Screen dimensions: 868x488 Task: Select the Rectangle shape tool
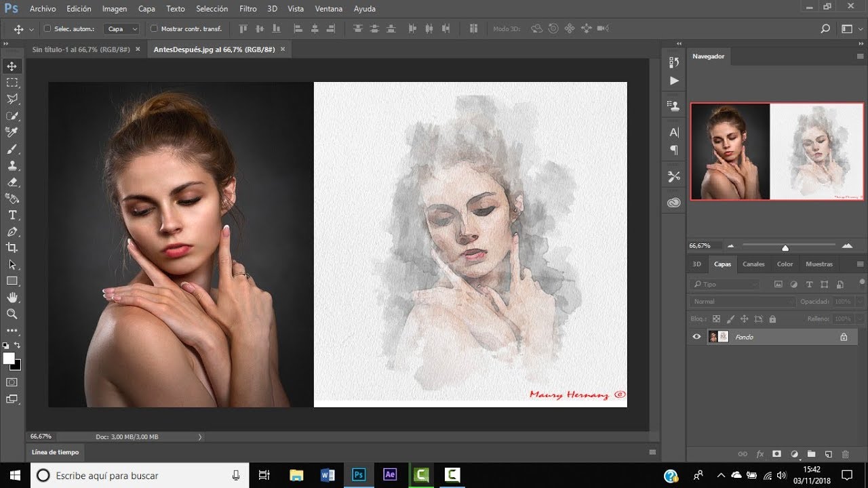click(x=12, y=281)
